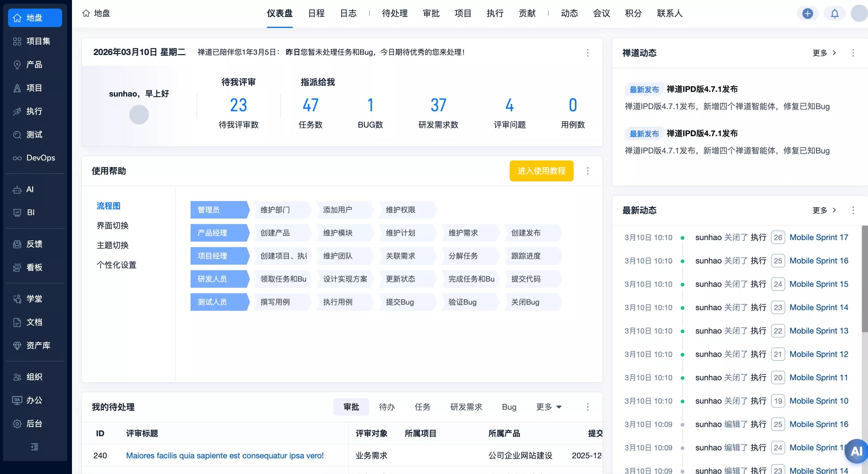The image size is (868, 474).
Task: Select the 研发需求 tab in 我的待处理
Action: pos(466,407)
